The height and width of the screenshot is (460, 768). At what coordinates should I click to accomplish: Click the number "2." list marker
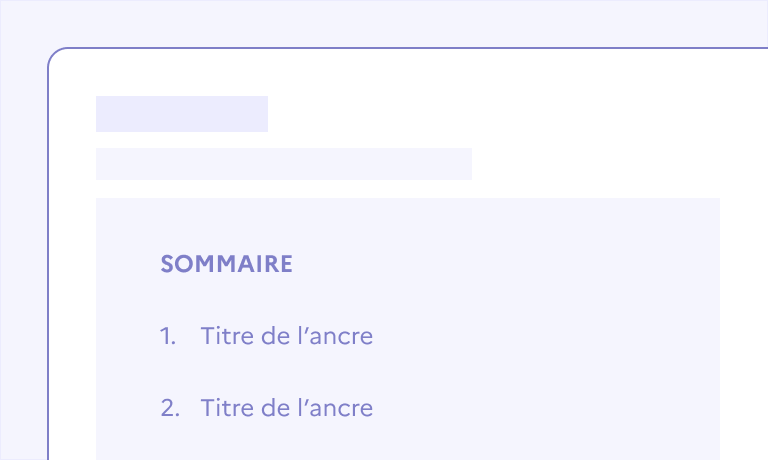[x=169, y=408]
